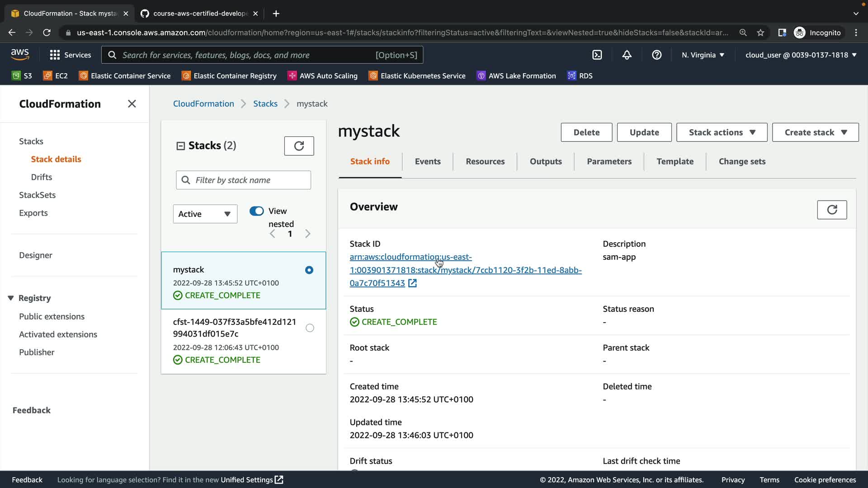The image size is (868, 488).
Task: Expand the Stack actions dropdown
Action: 722,132
